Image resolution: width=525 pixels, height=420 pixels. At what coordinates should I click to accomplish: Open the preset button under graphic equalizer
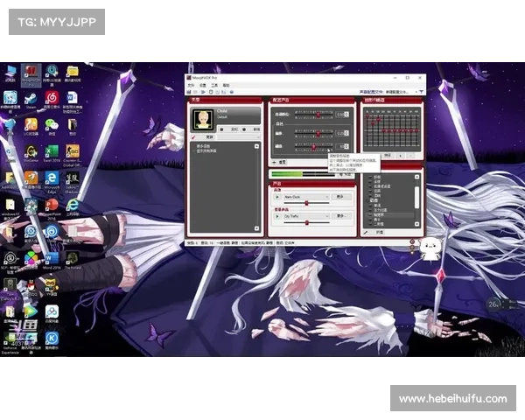(387, 156)
